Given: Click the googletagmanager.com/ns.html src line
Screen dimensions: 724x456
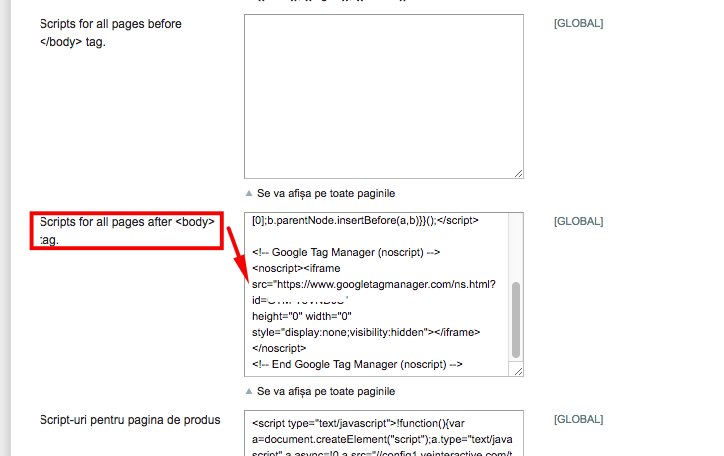Looking at the screenshot, I should pos(374,284).
